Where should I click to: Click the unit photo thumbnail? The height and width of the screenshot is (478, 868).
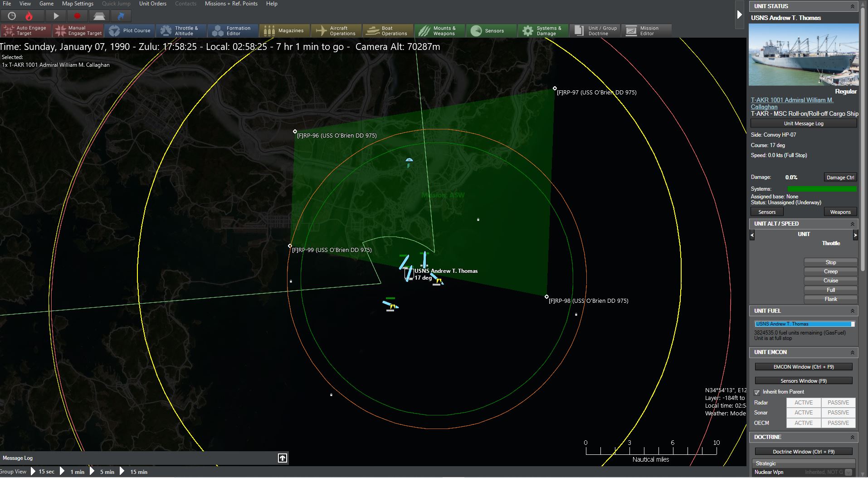pyautogui.click(x=804, y=54)
